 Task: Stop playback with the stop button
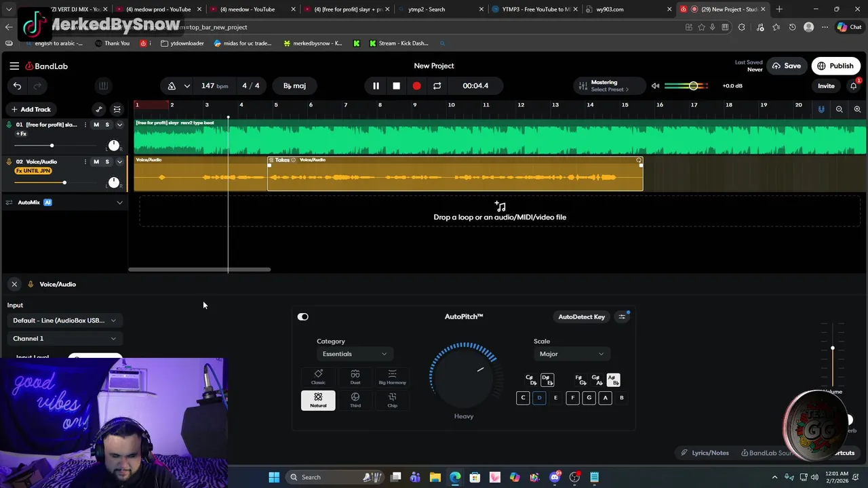396,86
